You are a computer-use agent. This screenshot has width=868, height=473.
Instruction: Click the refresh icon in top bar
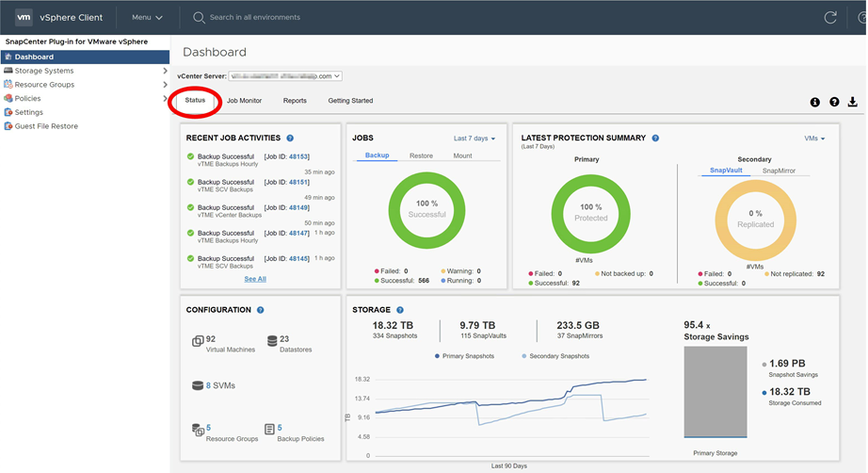tap(830, 17)
